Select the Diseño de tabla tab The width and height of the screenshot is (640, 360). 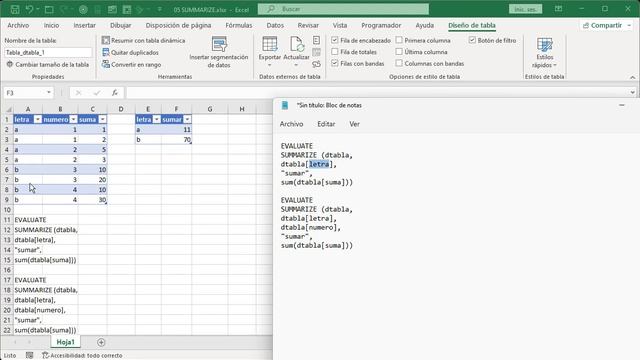tap(472, 25)
